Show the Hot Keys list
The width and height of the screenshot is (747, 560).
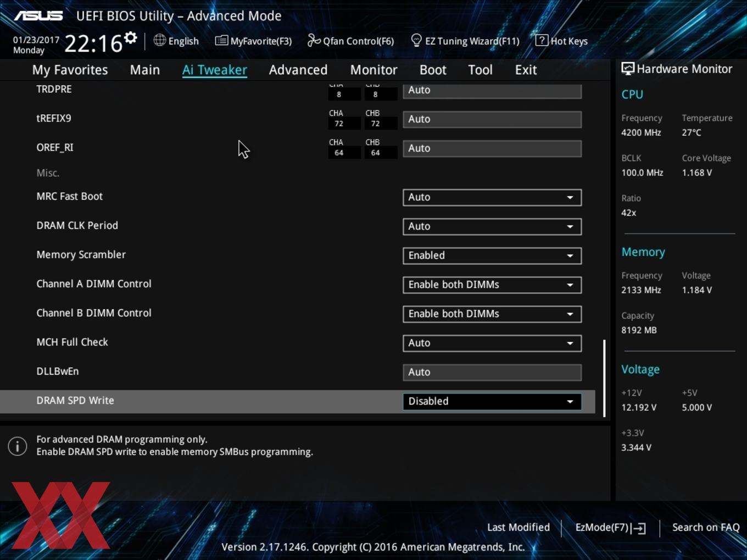coord(561,41)
